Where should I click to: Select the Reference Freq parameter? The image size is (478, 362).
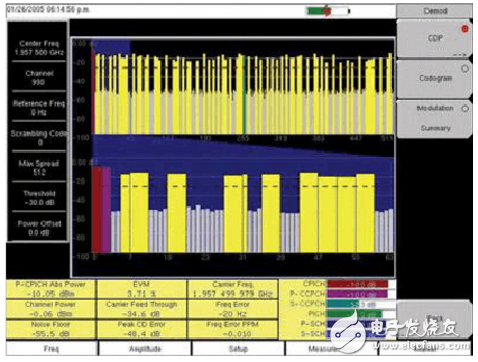tap(39, 107)
